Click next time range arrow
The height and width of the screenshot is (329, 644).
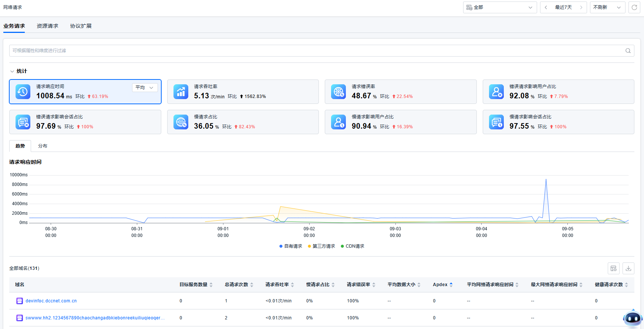click(x=581, y=7)
